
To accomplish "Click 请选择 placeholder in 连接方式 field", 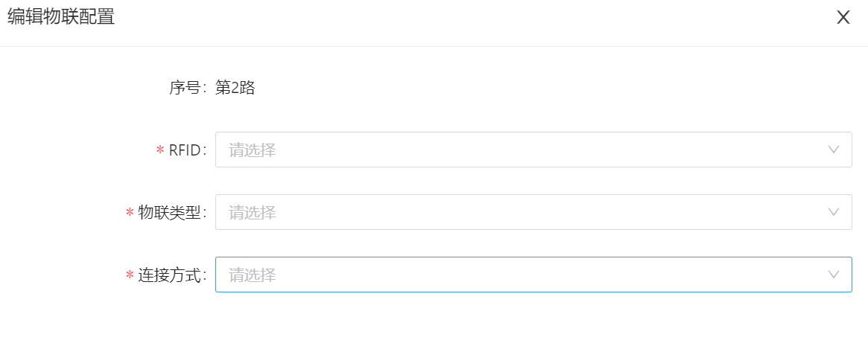I will point(253,275).
